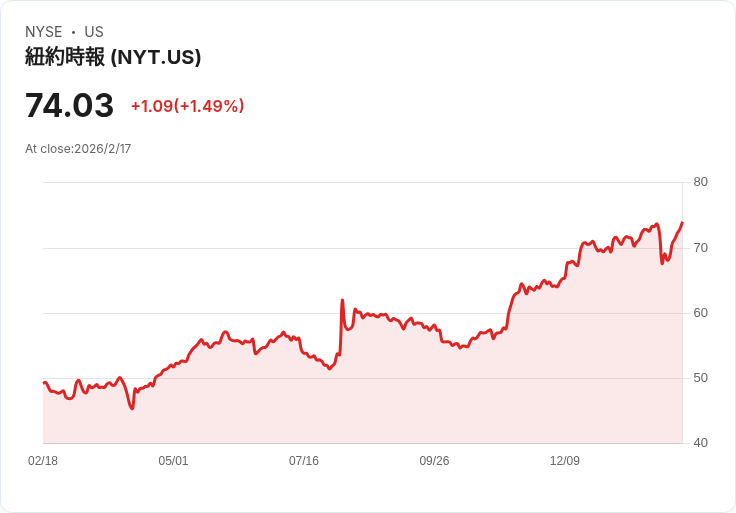Click the current price 74.03
736x513 pixels.
pyautogui.click(x=69, y=105)
